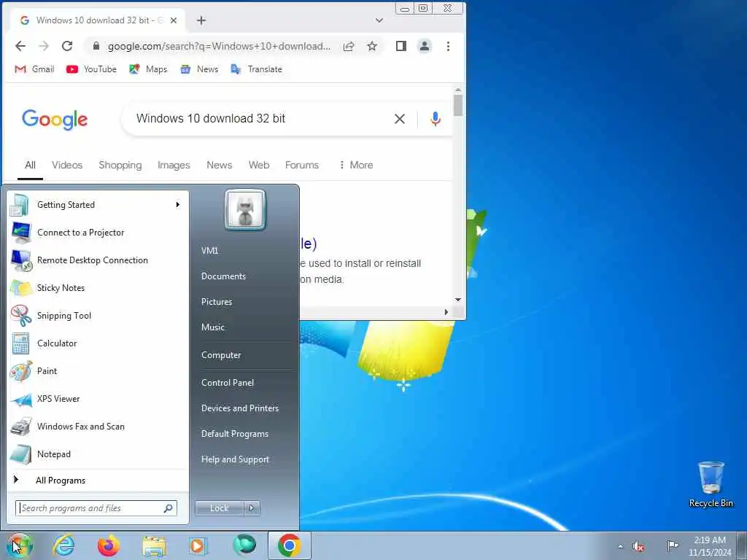Click the user account picture
The image size is (747, 560).
point(245,209)
